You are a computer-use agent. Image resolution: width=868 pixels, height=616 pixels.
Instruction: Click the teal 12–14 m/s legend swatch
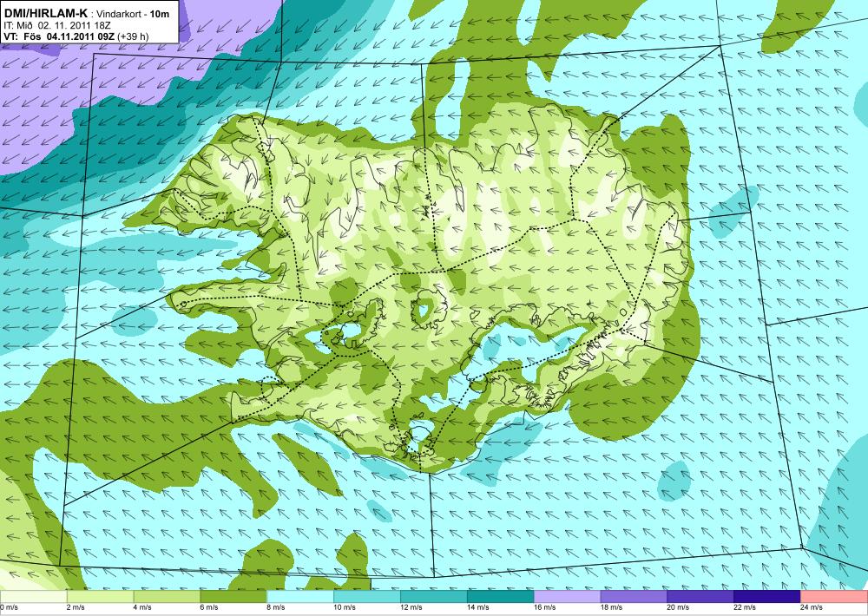[x=433, y=597]
